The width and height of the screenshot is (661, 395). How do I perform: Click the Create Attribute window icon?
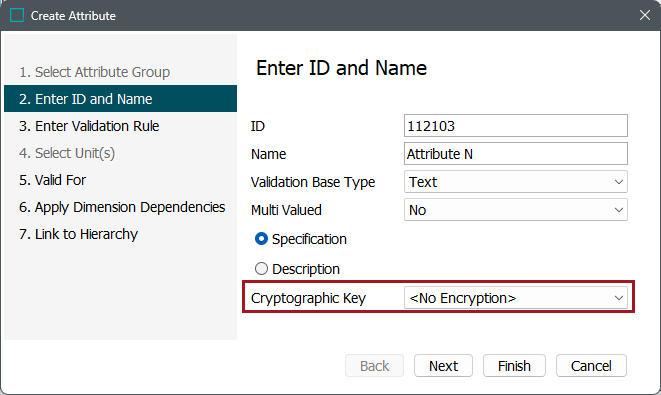(17, 16)
